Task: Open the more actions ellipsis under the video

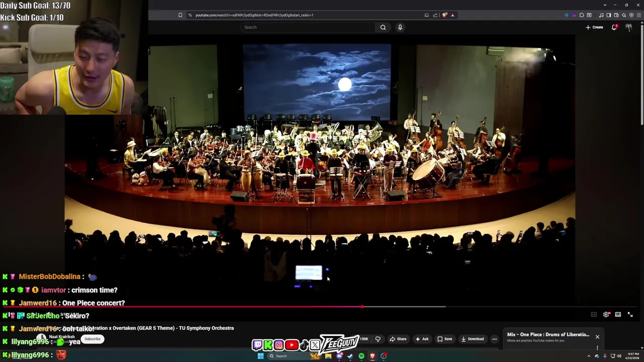Action: (494, 339)
